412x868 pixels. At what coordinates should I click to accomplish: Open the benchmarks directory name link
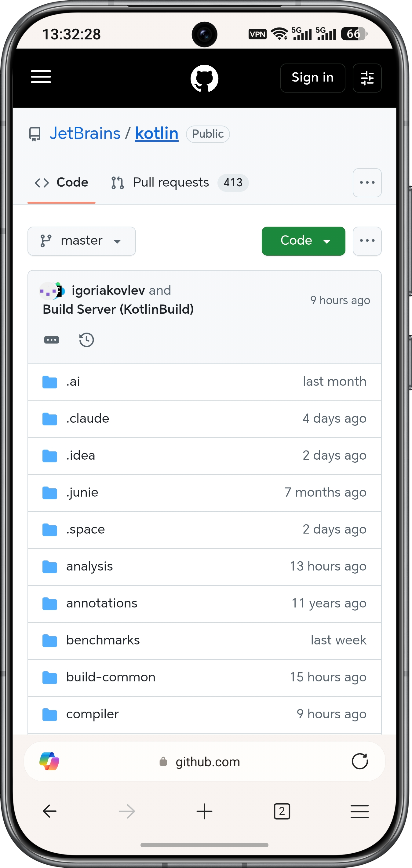[103, 640]
